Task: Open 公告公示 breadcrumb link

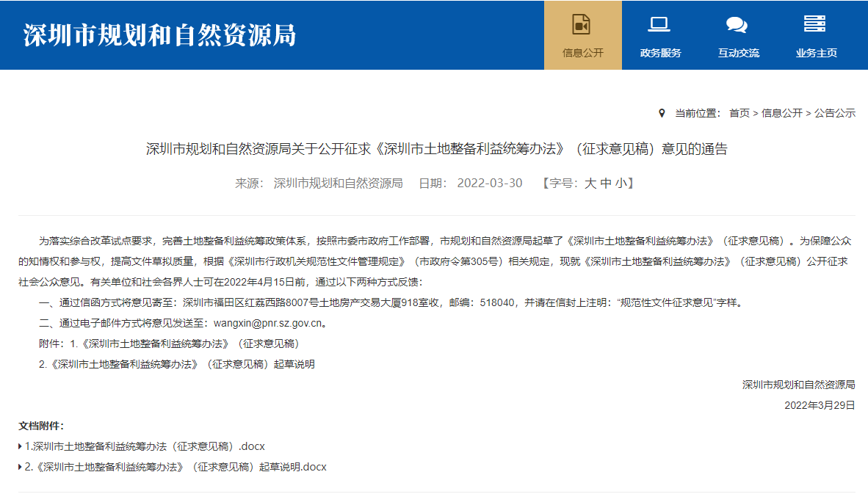Action: (835, 113)
